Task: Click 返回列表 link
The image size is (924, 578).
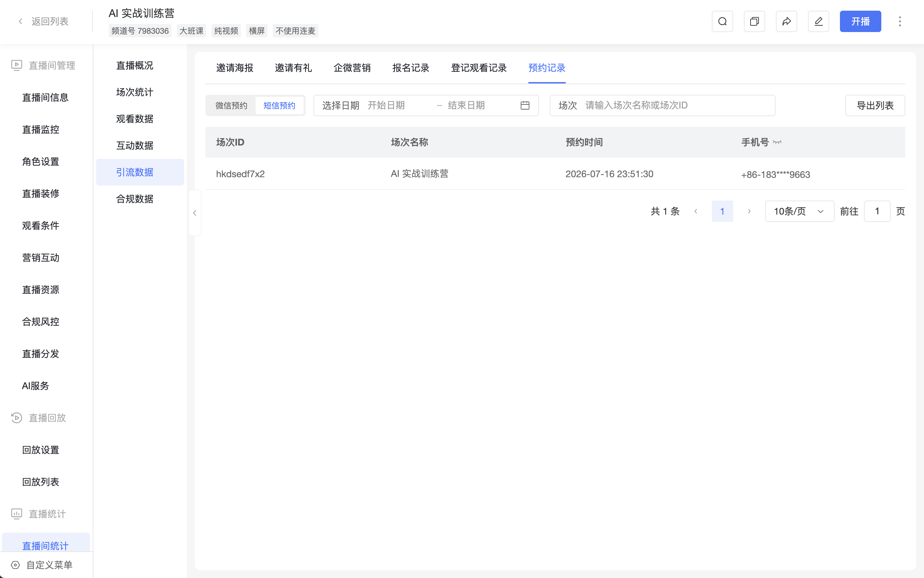Action: click(x=50, y=21)
